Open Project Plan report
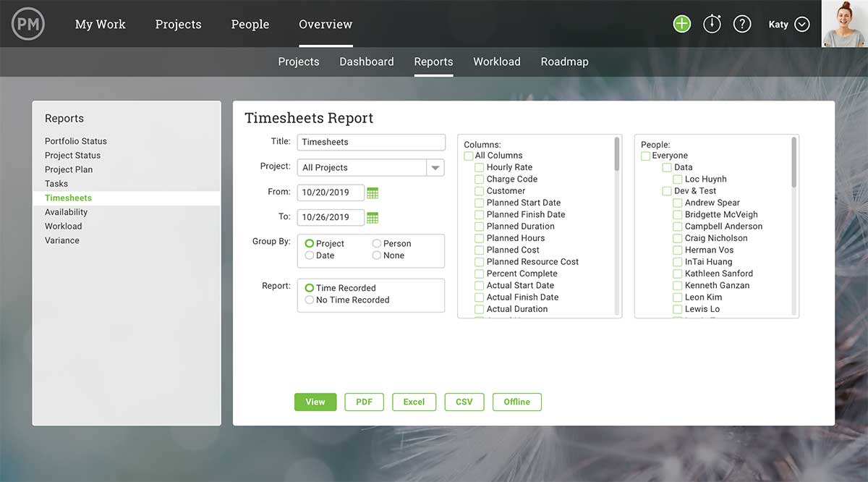868x482 pixels. pyautogui.click(x=69, y=169)
